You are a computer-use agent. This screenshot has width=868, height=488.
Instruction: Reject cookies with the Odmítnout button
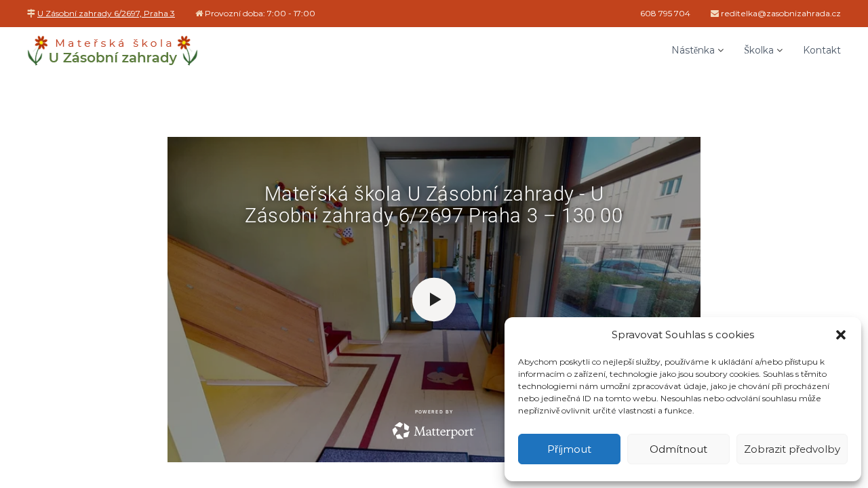(678, 449)
